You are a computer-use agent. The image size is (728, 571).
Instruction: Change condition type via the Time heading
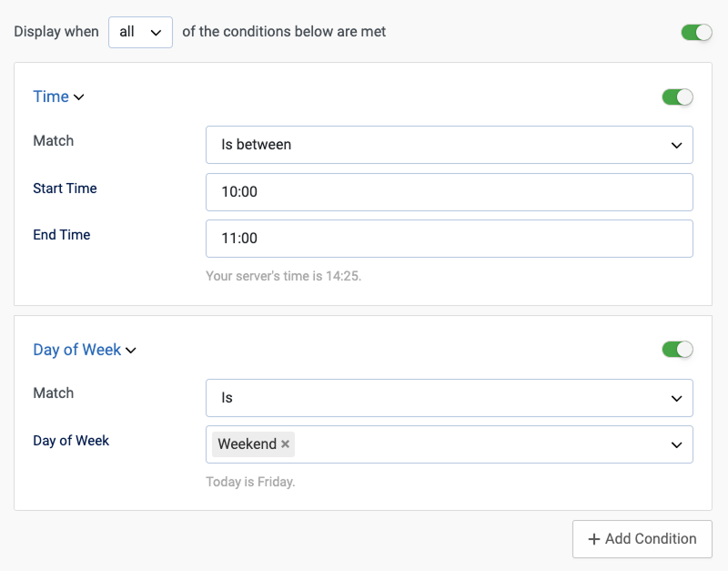click(x=51, y=97)
